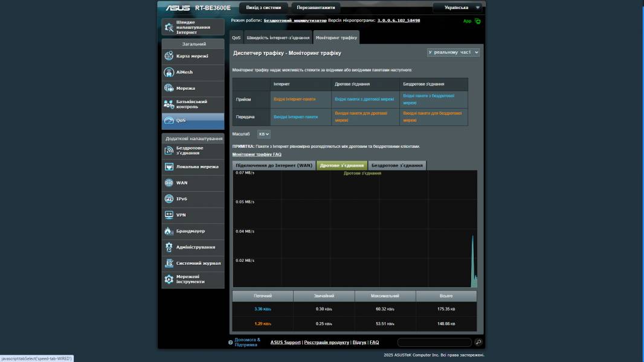Image resolution: width=644 pixels, height=362 pixels.
Task: Click the text 'Вихідні Інтернет-пакети'
Action: [295, 117]
